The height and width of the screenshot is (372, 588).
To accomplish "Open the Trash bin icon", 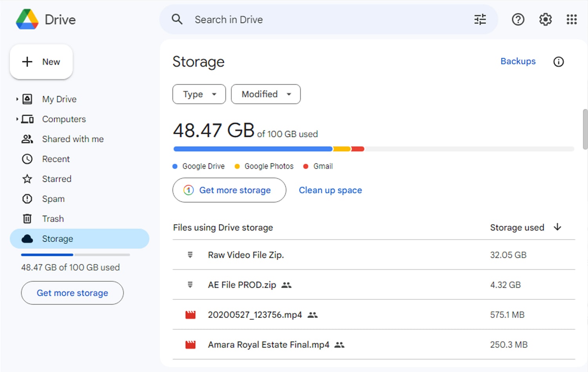I will coord(27,218).
